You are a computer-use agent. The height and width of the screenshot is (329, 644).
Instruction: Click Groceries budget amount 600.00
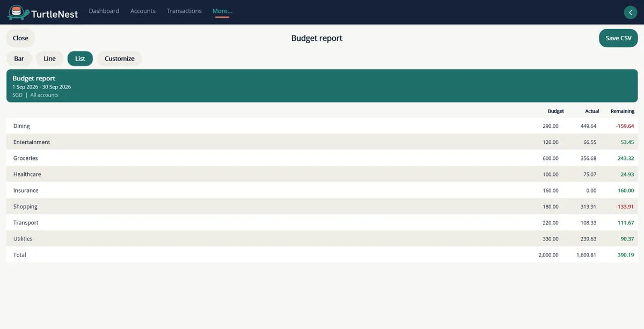551,158
